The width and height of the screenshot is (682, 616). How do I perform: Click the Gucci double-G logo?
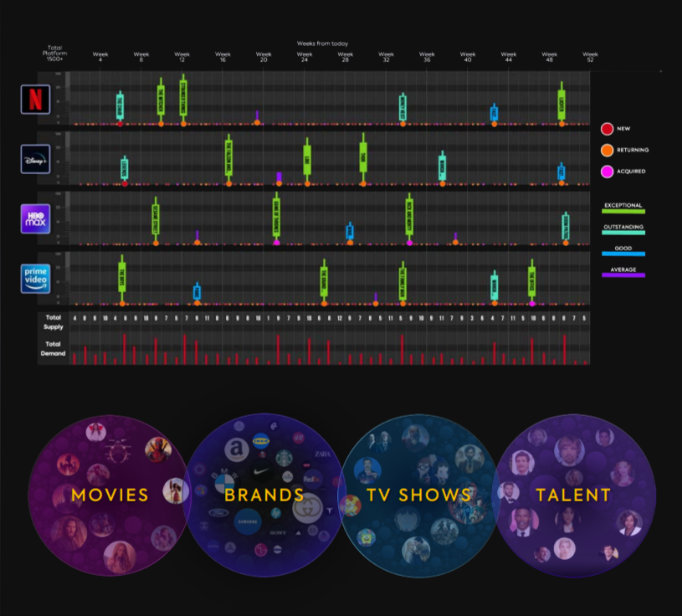pyautogui.click(x=307, y=508)
